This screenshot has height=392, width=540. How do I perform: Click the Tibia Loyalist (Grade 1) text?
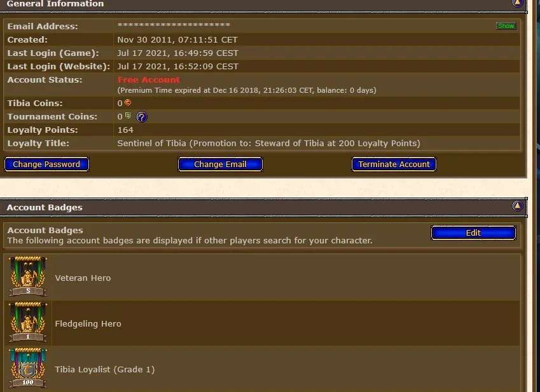click(105, 370)
